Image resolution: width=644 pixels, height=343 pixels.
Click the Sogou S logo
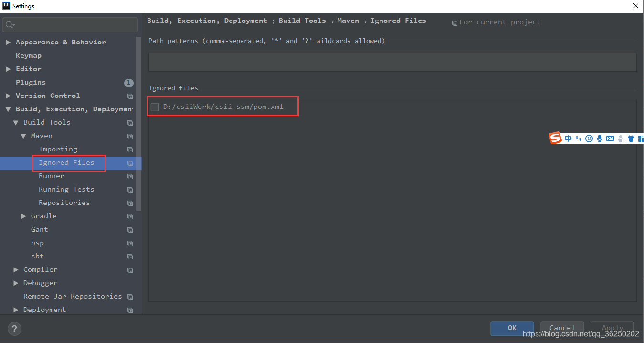(x=555, y=139)
